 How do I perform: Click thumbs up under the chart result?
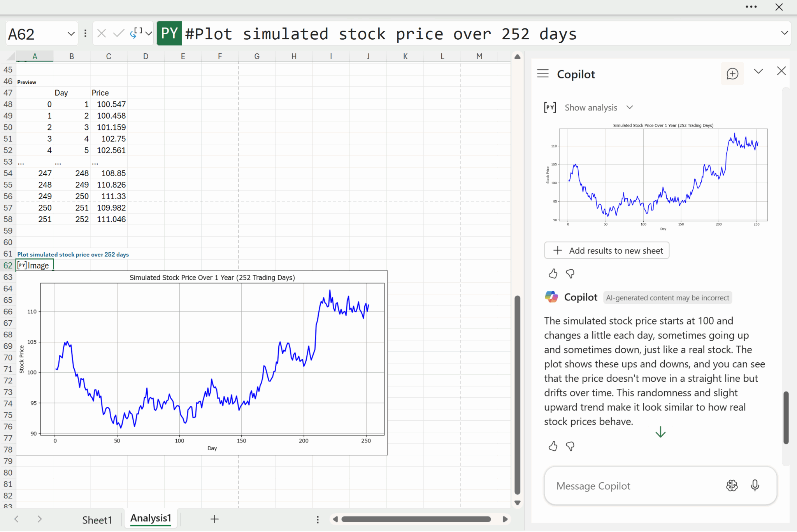point(553,274)
